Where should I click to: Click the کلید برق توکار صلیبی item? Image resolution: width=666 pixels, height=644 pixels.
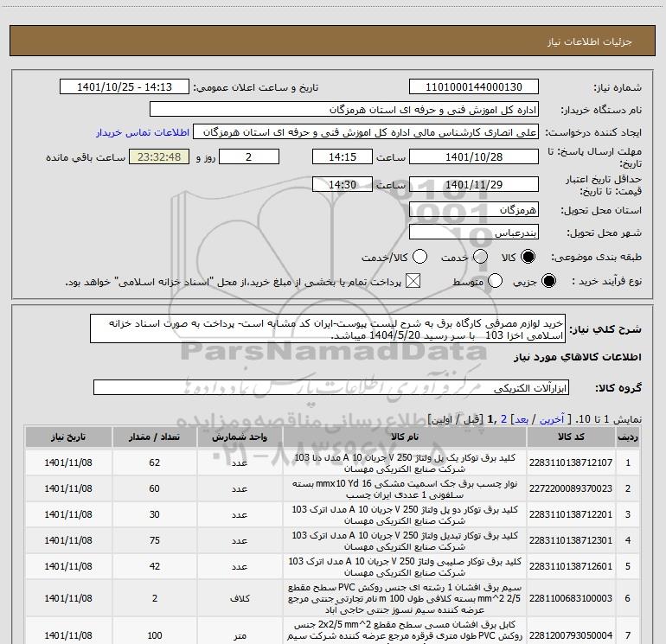[405, 567]
